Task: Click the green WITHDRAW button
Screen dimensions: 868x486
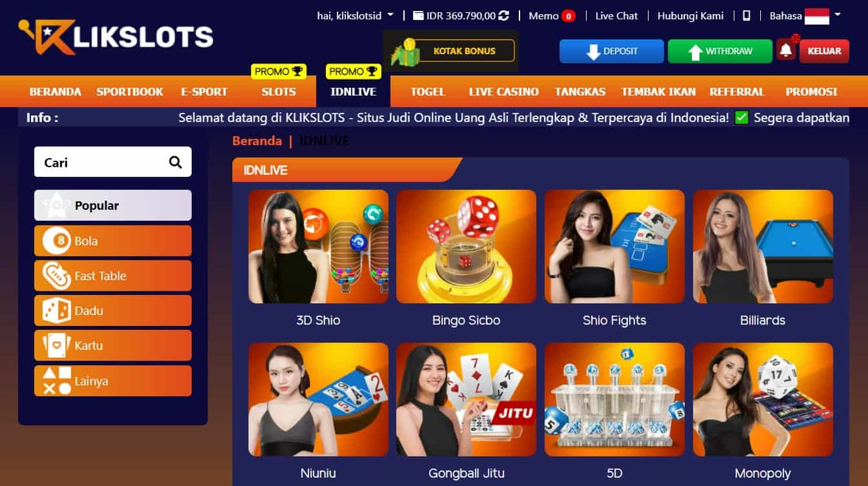Action: pyautogui.click(x=720, y=51)
